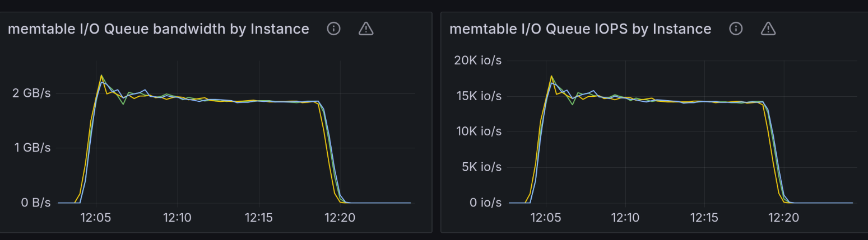Click info icon on IOPS panel
The width and height of the screenshot is (868, 240).
pos(736,29)
